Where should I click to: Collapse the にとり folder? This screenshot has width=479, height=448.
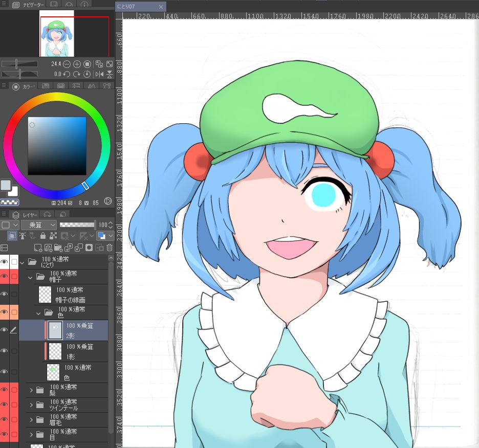coord(22,262)
